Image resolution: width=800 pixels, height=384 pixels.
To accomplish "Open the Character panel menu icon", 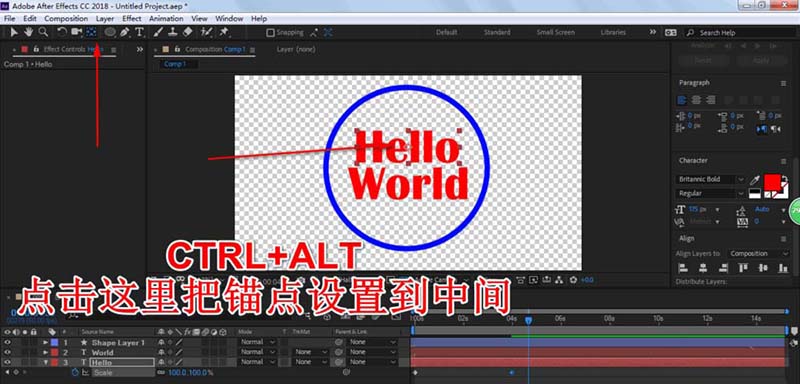I will point(783,161).
